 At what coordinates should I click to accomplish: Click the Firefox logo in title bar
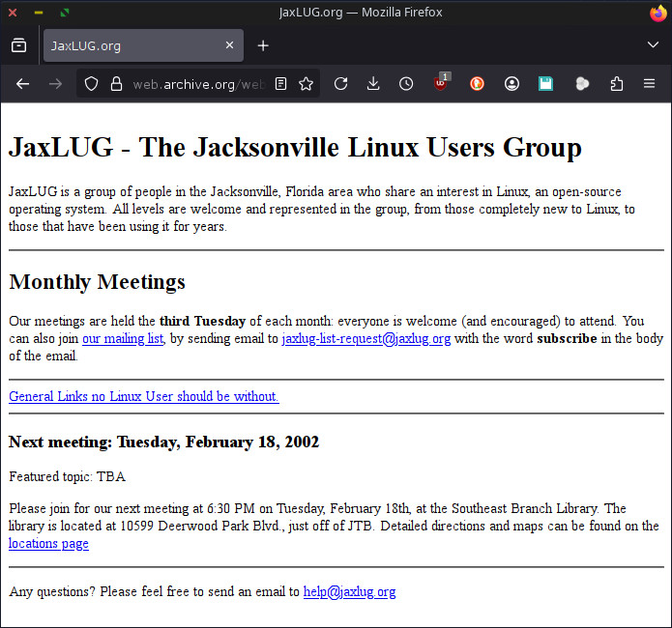[658, 13]
